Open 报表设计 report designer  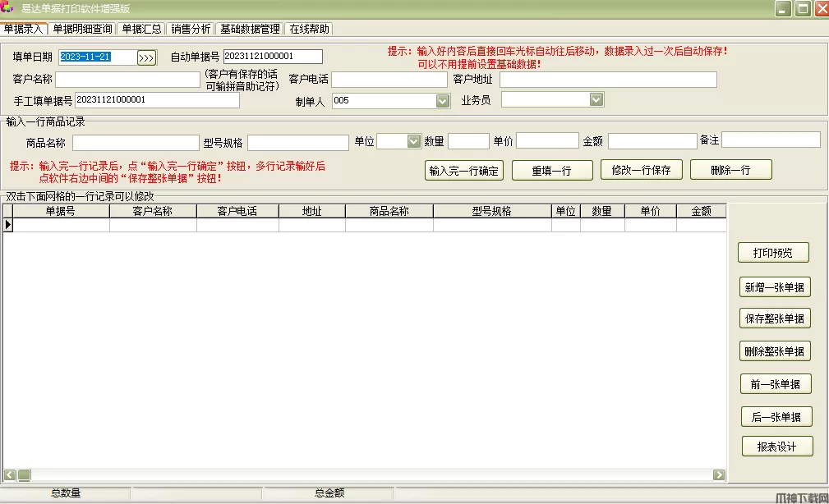[x=776, y=447]
